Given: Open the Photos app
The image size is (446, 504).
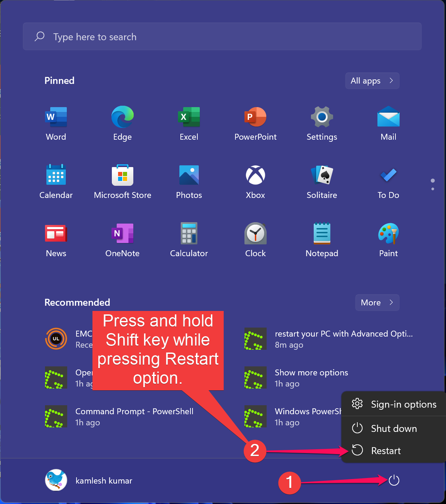Looking at the screenshot, I should (x=189, y=182).
